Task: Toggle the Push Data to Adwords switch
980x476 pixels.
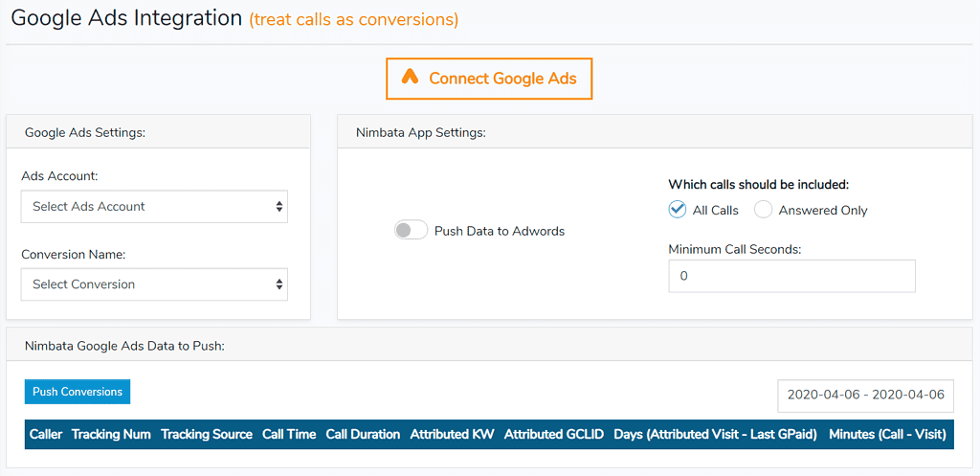Action: tap(411, 231)
